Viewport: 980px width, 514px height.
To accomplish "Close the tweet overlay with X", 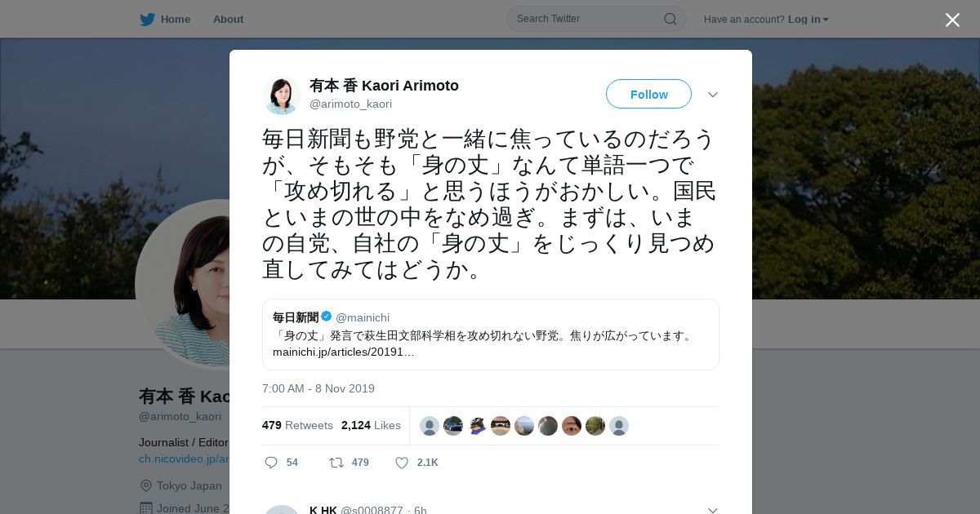I will pyautogui.click(x=952, y=20).
